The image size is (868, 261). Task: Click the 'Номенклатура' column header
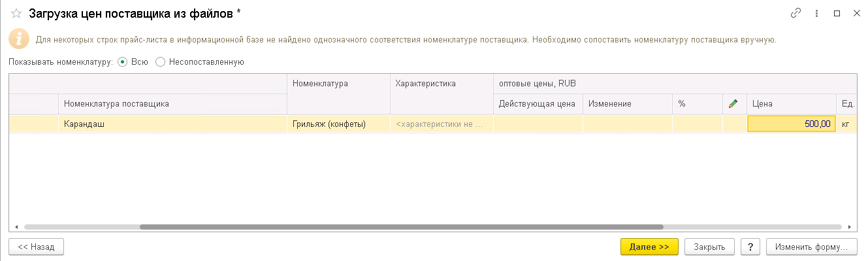point(338,94)
